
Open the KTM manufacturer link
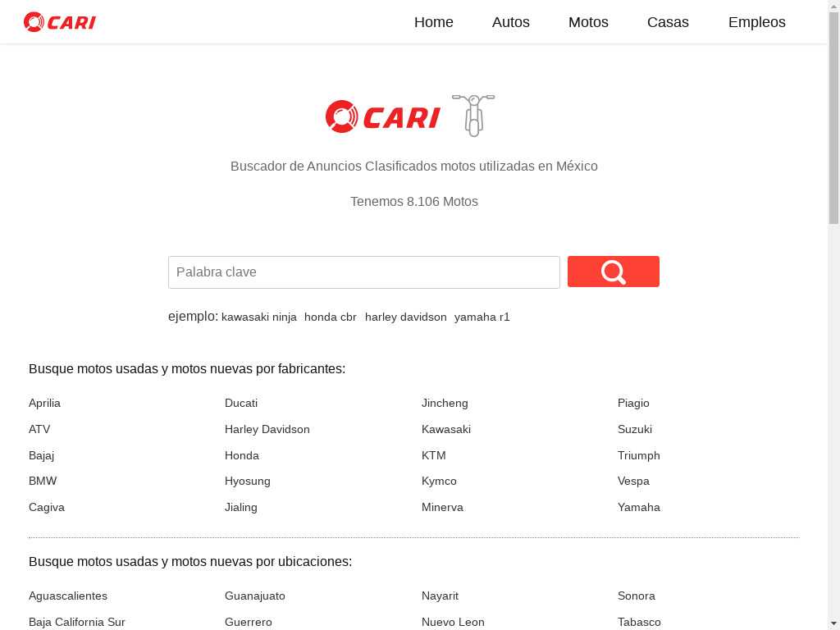[x=434, y=455]
